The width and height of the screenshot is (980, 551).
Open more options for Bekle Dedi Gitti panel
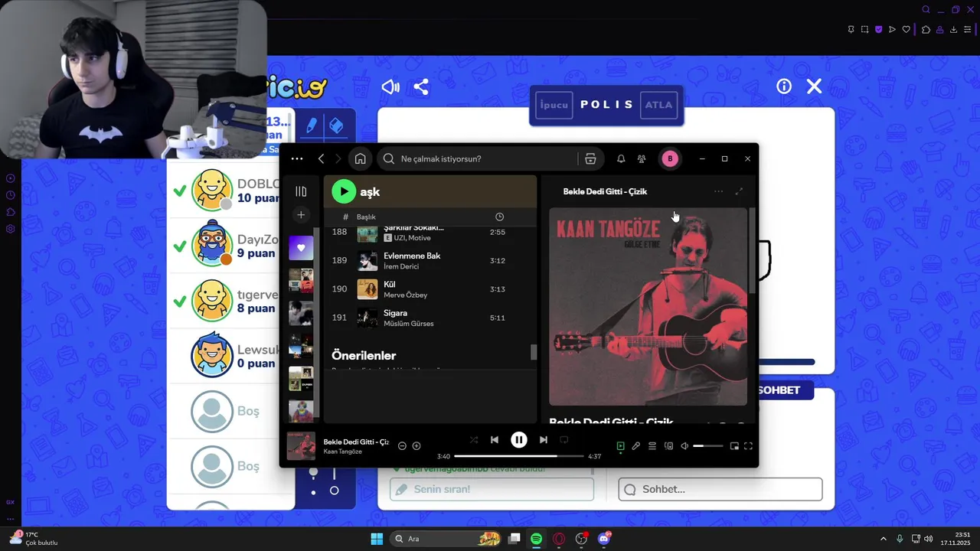(718, 191)
